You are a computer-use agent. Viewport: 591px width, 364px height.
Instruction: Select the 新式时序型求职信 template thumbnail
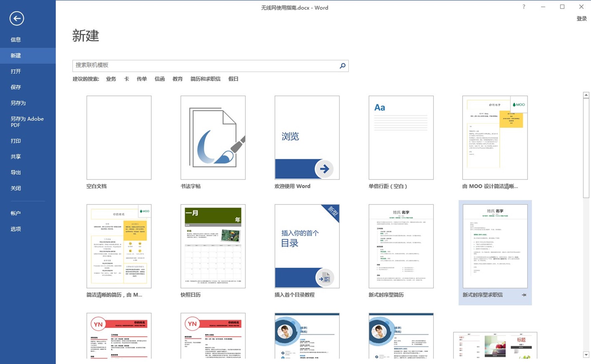pyautogui.click(x=495, y=246)
